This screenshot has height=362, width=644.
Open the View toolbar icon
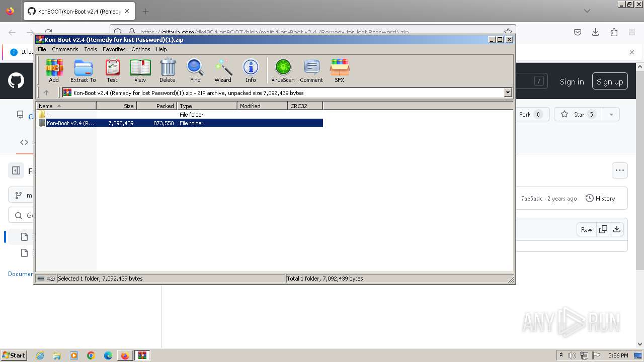tap(140, 70)
